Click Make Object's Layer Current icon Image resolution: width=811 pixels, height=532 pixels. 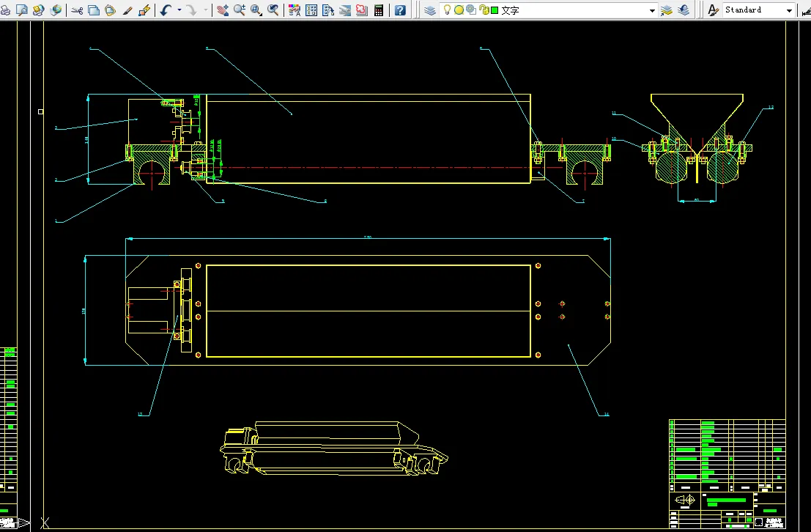pyautogui.click(x=667, y=10)
